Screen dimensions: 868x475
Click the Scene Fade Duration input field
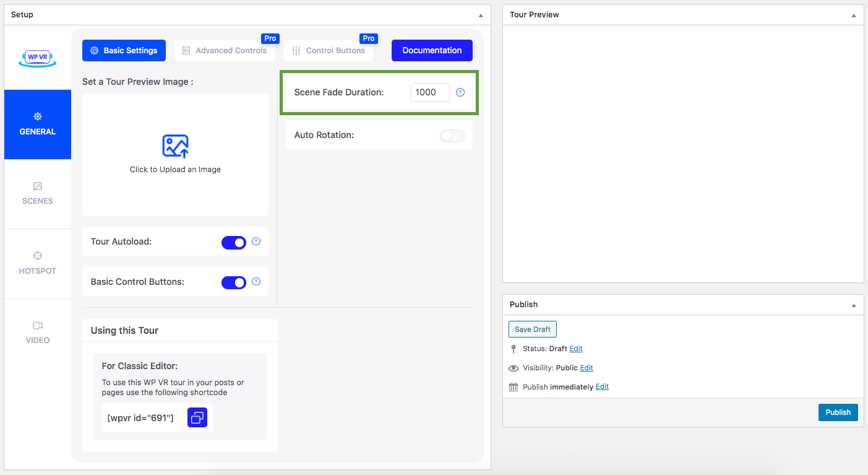[x=430, y=92]
